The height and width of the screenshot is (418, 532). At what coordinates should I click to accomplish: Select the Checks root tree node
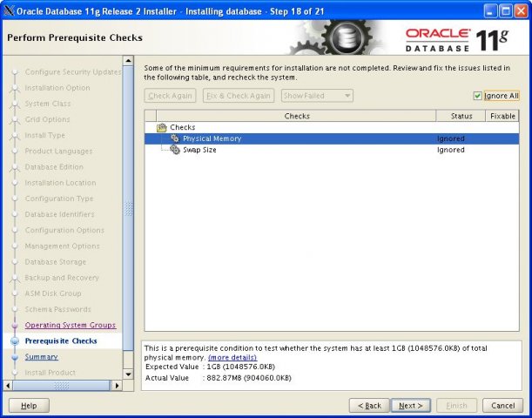183,127
